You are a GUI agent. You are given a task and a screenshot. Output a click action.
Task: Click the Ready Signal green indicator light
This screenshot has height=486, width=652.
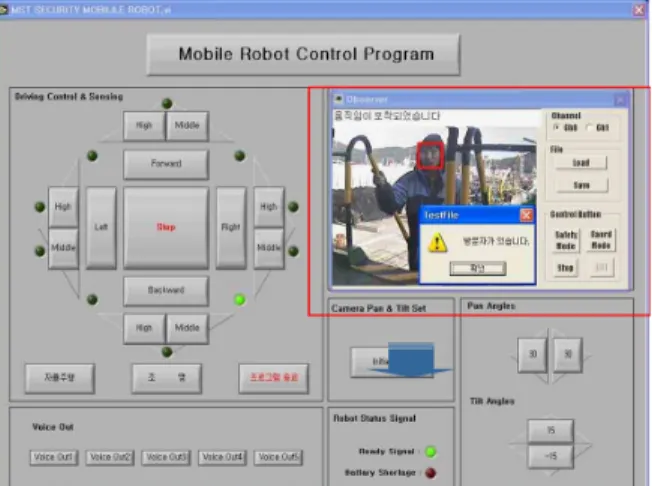[x=431, y=451]
